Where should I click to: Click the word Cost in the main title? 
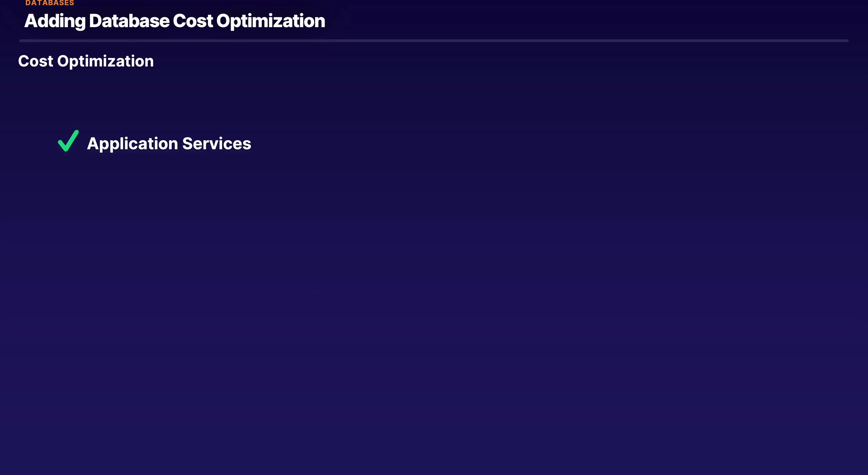[193, 21]
